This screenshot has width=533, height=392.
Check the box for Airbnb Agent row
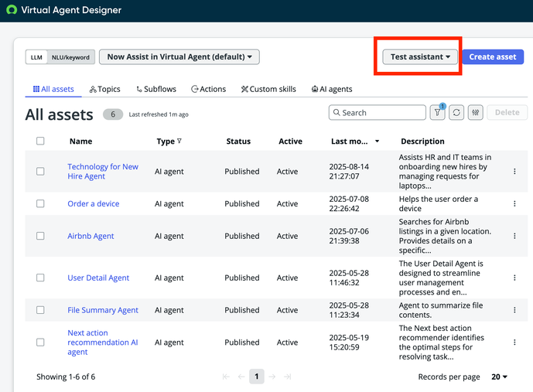pos(40,237)
